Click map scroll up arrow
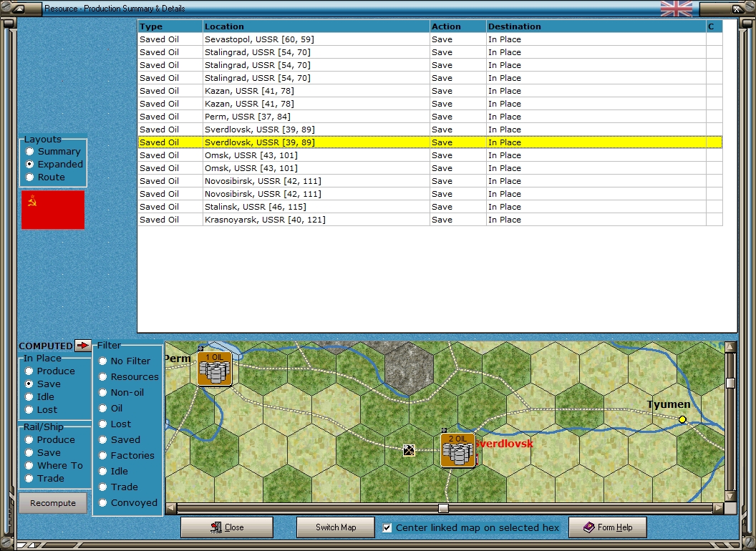This screenshot has height=551, width=756. coord(730,346)
